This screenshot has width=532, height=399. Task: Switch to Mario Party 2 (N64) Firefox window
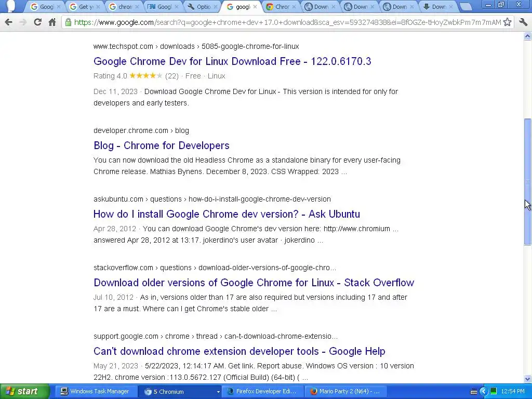tap(345, 392)
